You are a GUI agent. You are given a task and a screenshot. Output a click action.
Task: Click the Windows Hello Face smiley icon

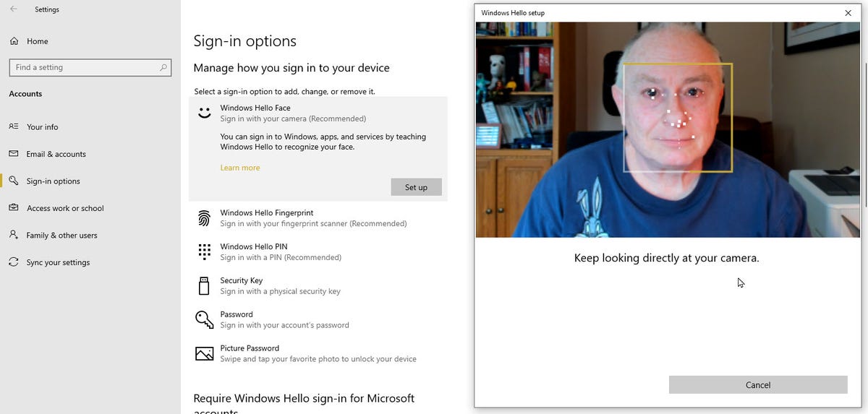pyautogui.click(x=205, y=113)
